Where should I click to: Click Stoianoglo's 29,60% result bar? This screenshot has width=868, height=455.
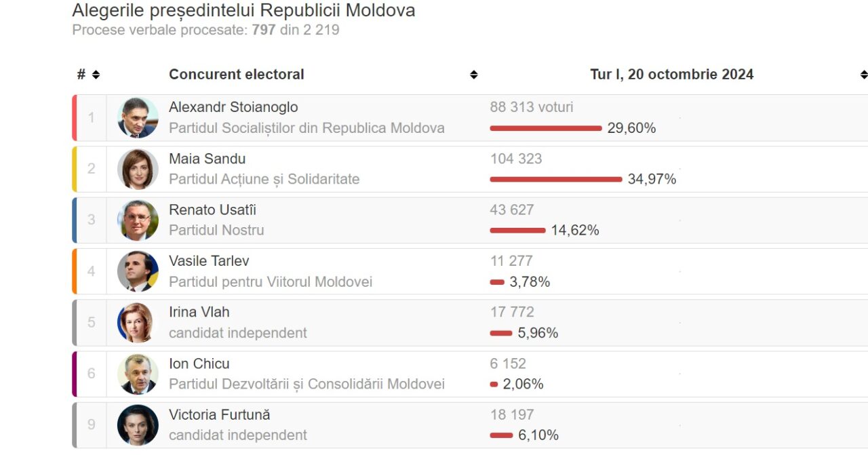click(545, 128)
